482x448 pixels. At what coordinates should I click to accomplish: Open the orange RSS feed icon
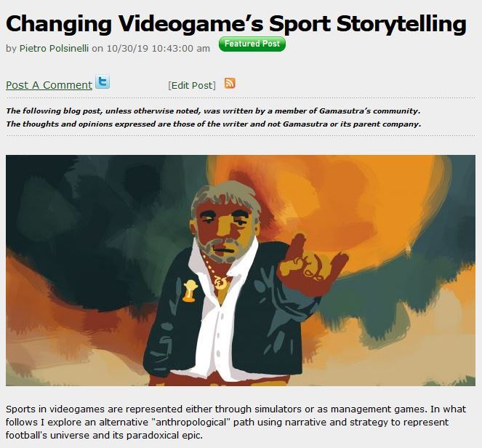230,83
